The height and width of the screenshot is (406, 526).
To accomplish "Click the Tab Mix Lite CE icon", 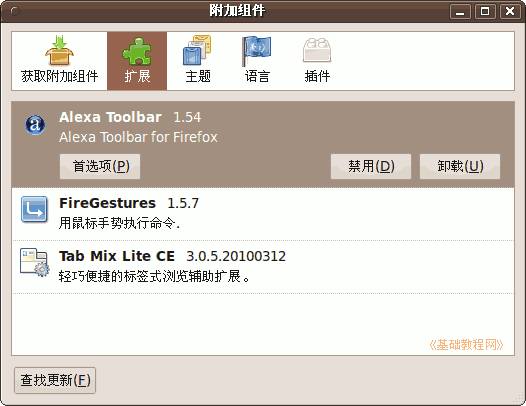I will click(x=34, y=262).
